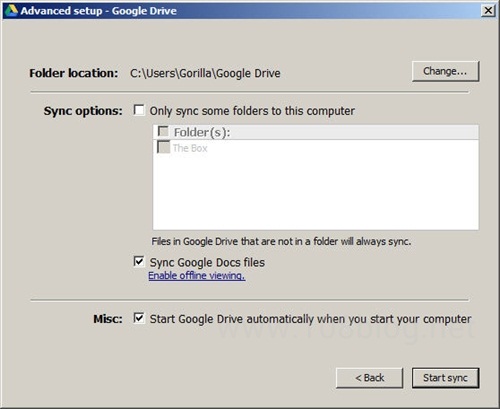Open the Enable offline viewing link

tap(197, 276)
